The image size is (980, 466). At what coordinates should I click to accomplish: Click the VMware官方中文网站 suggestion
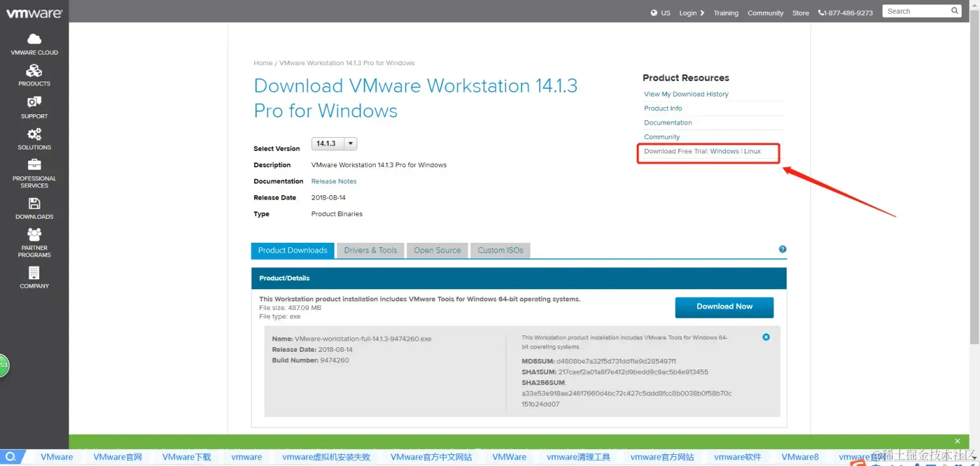(431, 457)
